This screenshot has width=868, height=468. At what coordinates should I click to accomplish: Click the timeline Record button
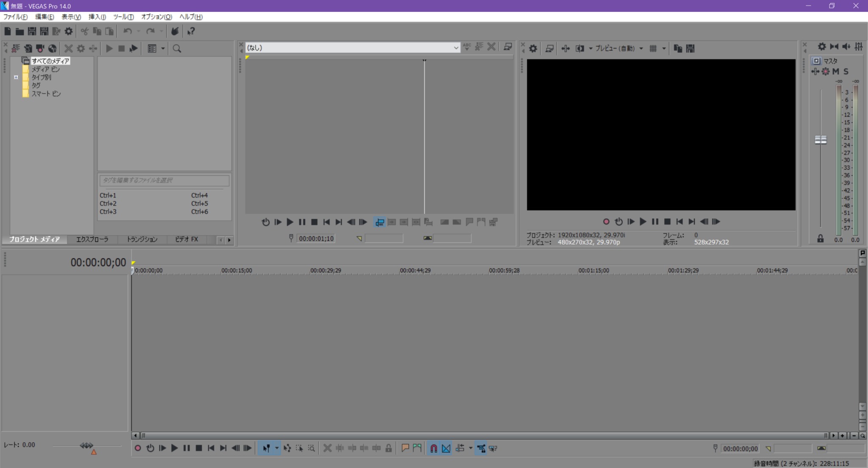tap(138, 448)
